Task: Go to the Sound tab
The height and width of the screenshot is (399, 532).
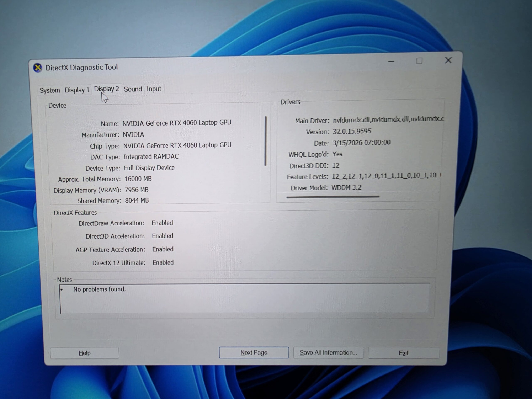Action: coord(133,89)
